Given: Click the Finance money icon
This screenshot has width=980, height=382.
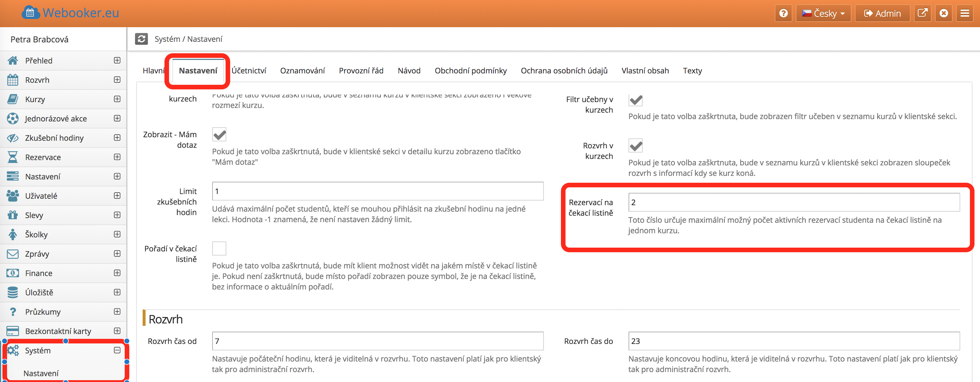Looking at the screenshot, I should 13,273.
